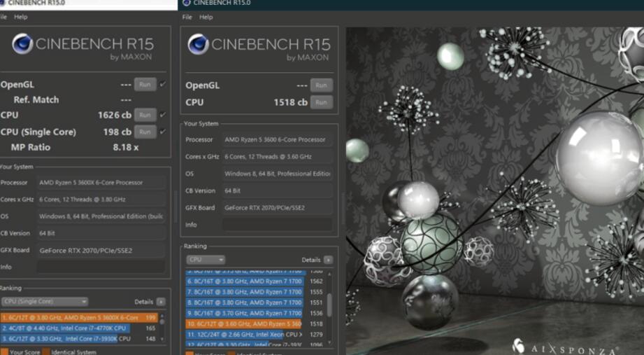Run the CPU test scoring 1518 cb
644x355 pixels.
click(321, 102)
